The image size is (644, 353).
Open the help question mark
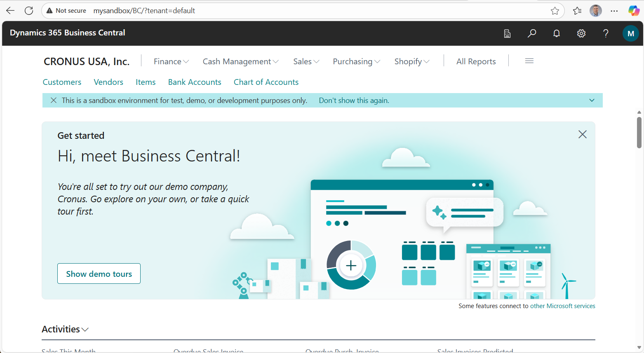point(606,33)
